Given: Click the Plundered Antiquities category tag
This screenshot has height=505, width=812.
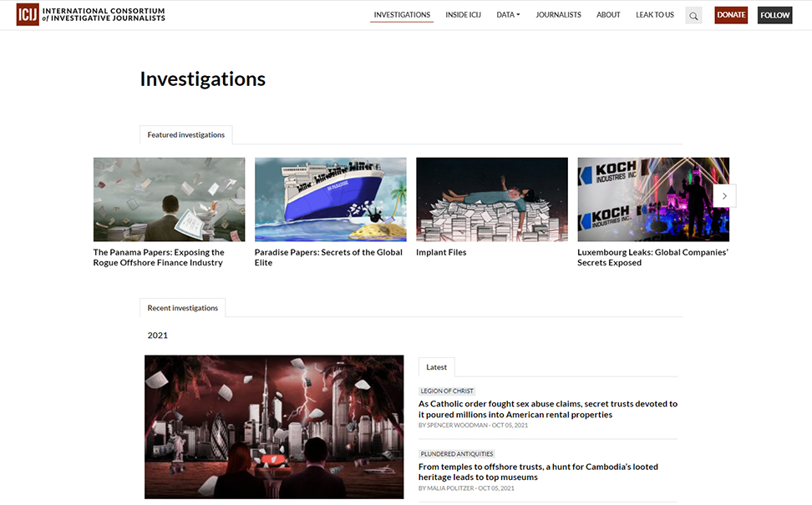Looking at the screenshot, I should point(457,454).
